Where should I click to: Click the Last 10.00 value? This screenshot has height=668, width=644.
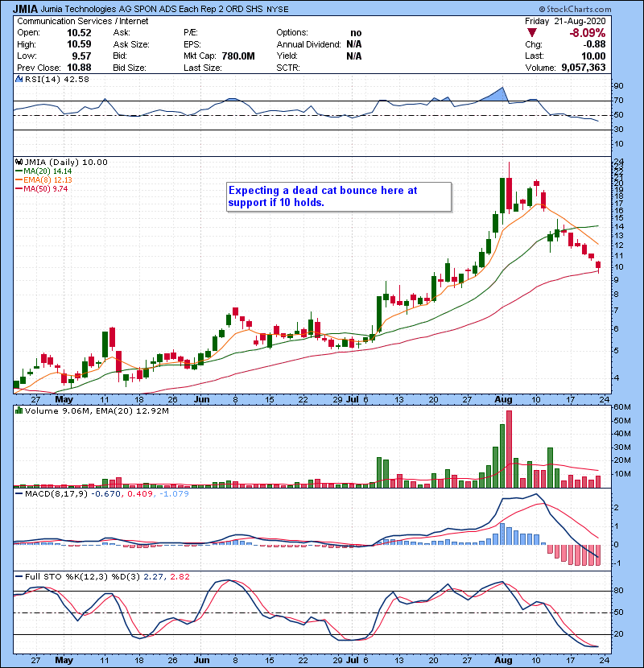(x=593, y=56)
